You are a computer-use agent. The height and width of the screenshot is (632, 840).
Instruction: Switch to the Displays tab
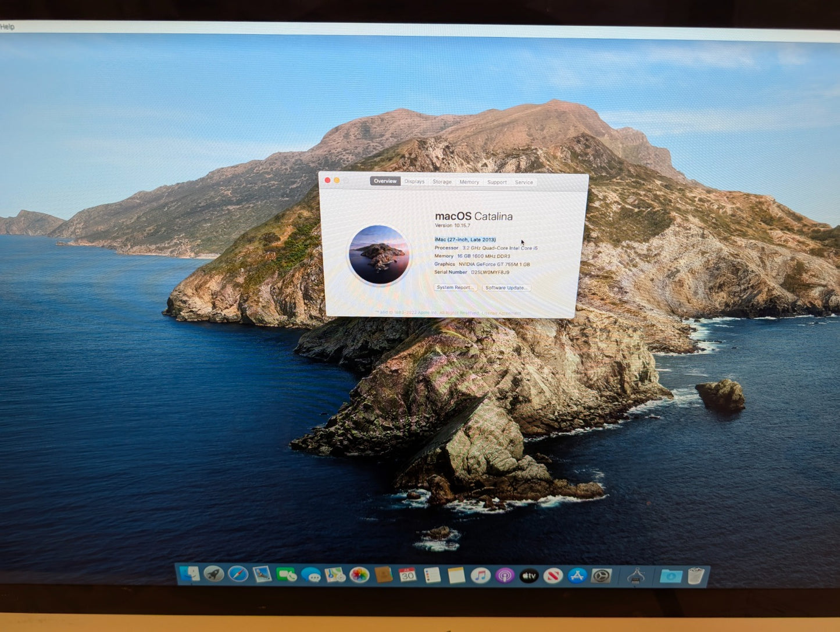click(414, 181)
